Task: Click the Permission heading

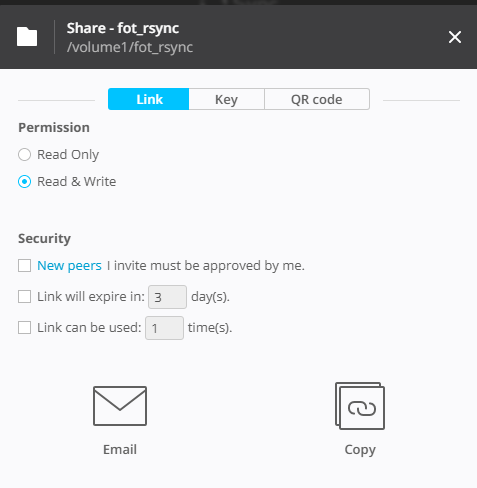Action: coord(54,128)
